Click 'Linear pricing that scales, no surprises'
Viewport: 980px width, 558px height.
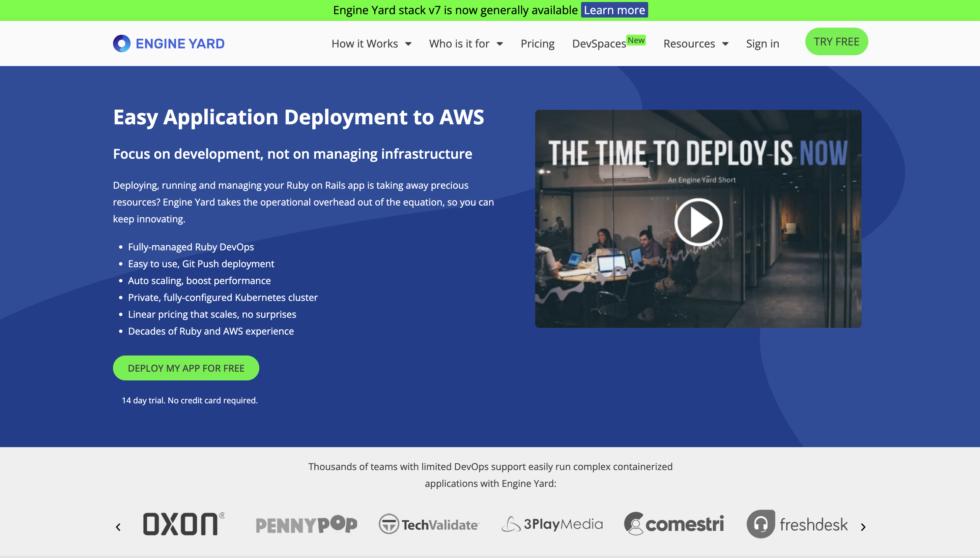pos(212,314)
